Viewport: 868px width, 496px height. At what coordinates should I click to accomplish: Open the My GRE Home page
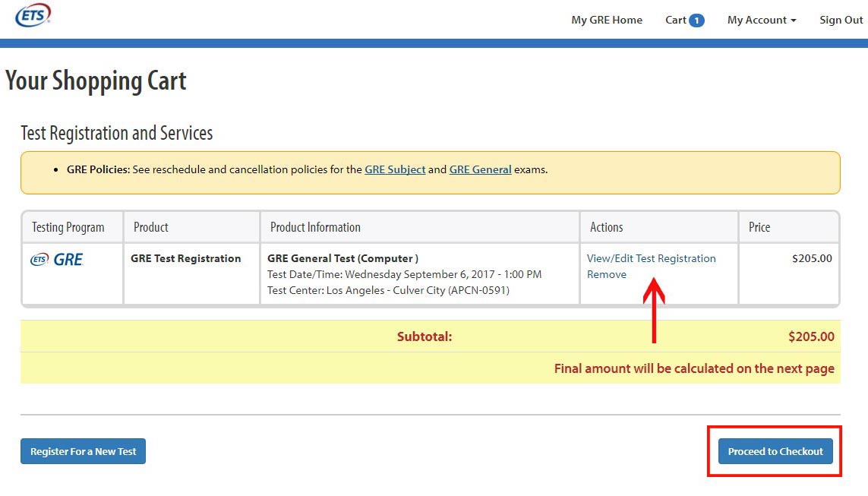[x=606, y=20]
